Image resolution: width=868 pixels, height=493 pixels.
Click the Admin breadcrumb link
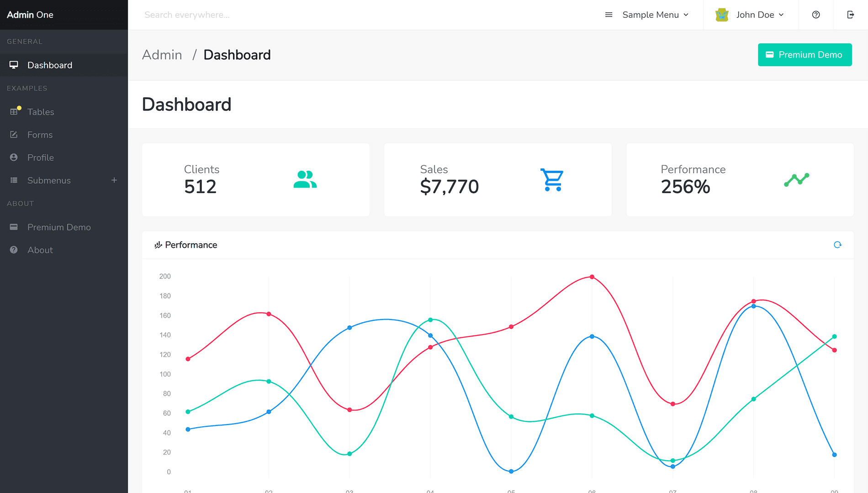162,55
